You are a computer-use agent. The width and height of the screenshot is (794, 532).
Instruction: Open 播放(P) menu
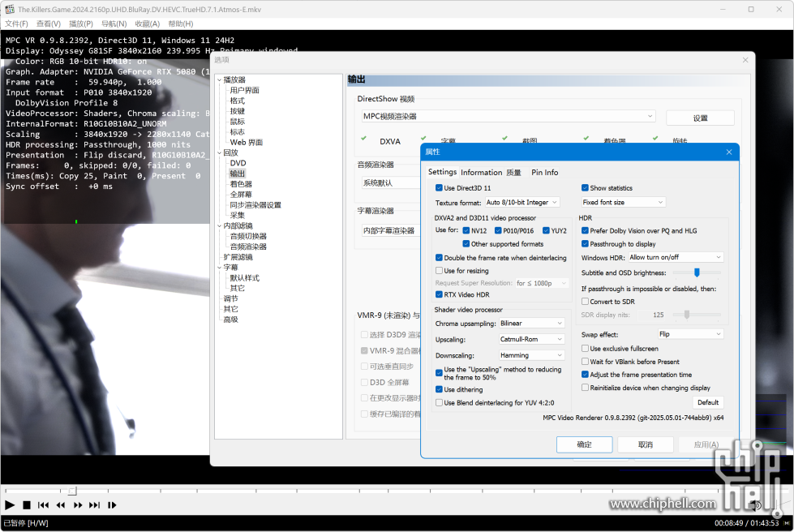click(81, 24)
